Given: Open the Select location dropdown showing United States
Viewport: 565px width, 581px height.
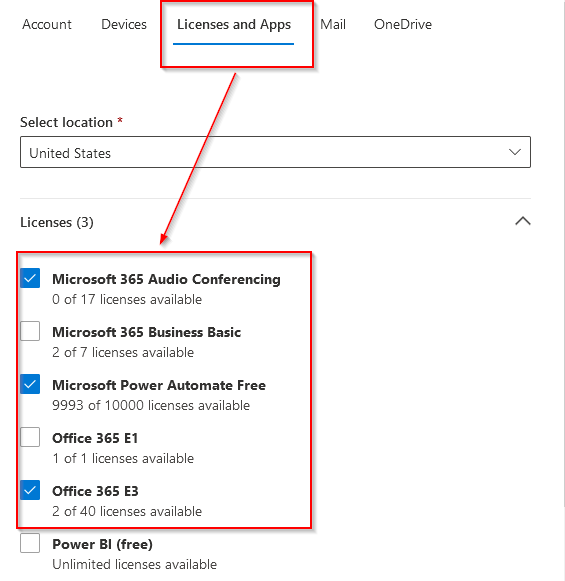Looking at the screenshot, I should [x=275, y=152].
